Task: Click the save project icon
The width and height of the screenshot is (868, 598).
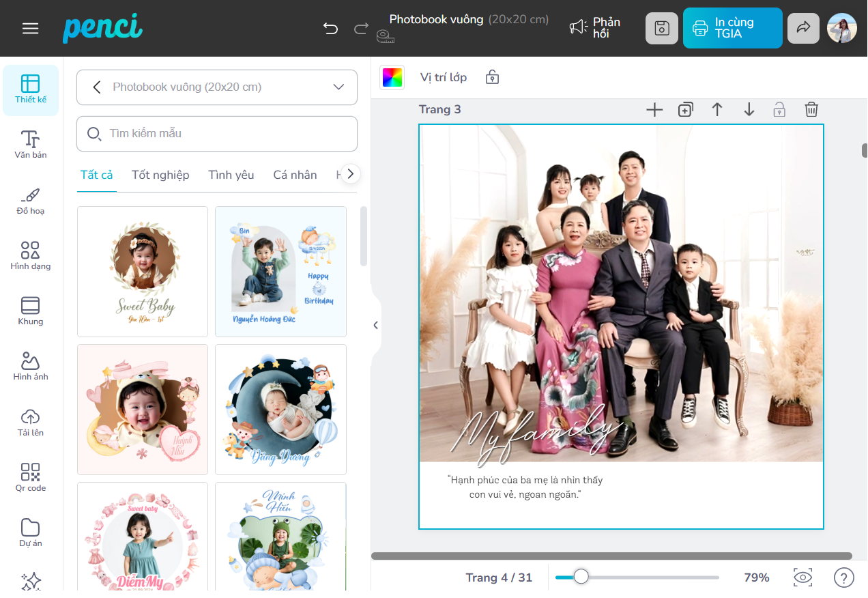Action: point(661,28)
